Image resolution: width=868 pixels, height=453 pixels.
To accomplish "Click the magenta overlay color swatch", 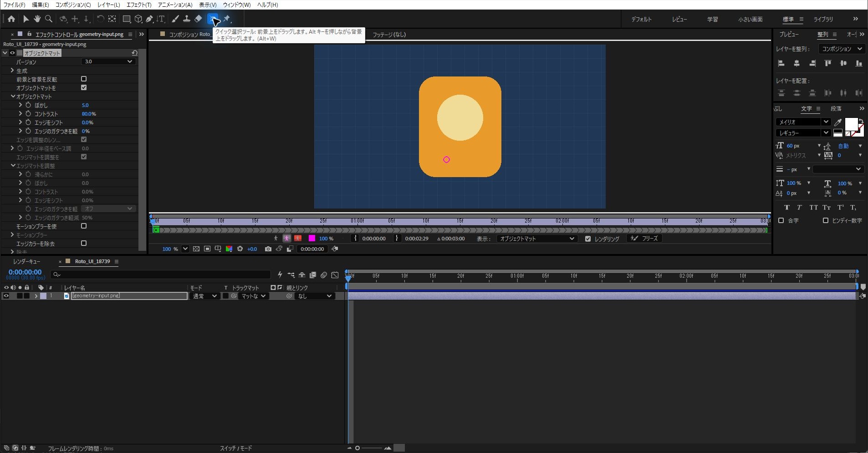I will [312, 239].
